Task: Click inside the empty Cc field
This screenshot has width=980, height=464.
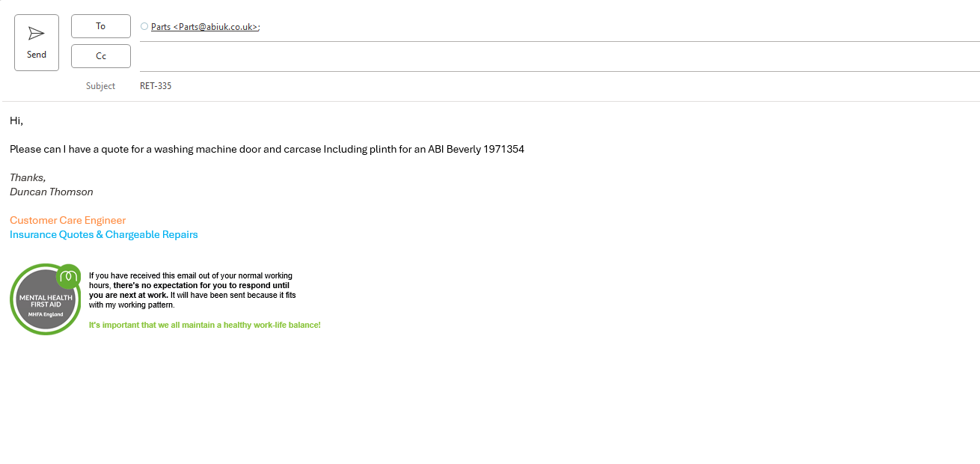Action: (524, 57)
